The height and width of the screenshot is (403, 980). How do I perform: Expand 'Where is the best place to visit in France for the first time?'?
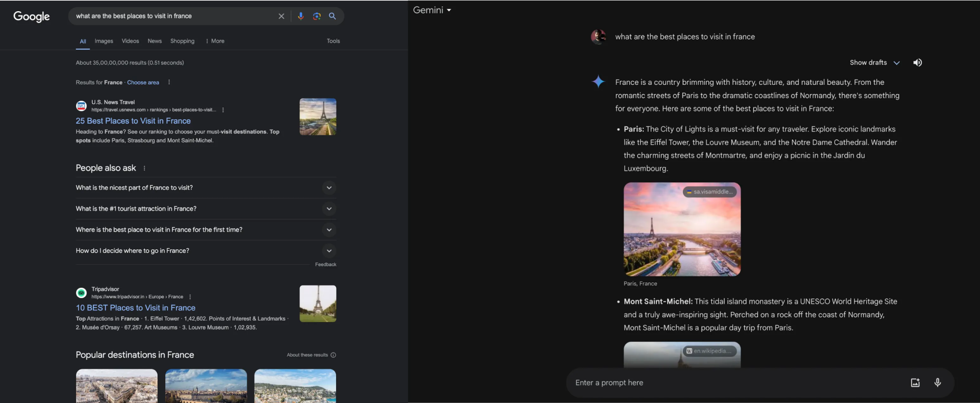click(x=206, y=230)
